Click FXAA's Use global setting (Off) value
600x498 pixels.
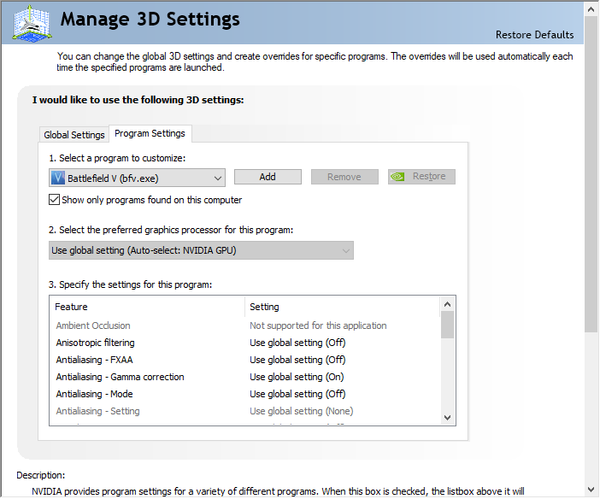click(297, 360)
